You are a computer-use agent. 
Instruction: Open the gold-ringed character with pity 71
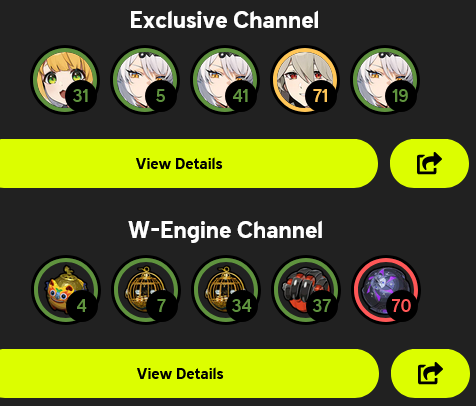coord(305,79)
